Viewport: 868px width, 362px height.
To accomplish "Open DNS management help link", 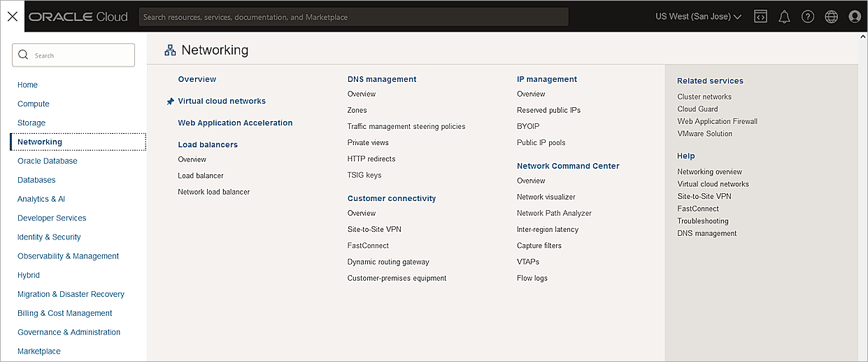I will (x=706, y=233).
